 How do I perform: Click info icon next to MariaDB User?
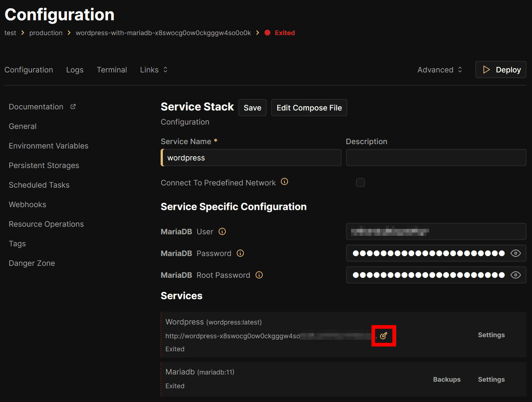[x=223, y=232]
